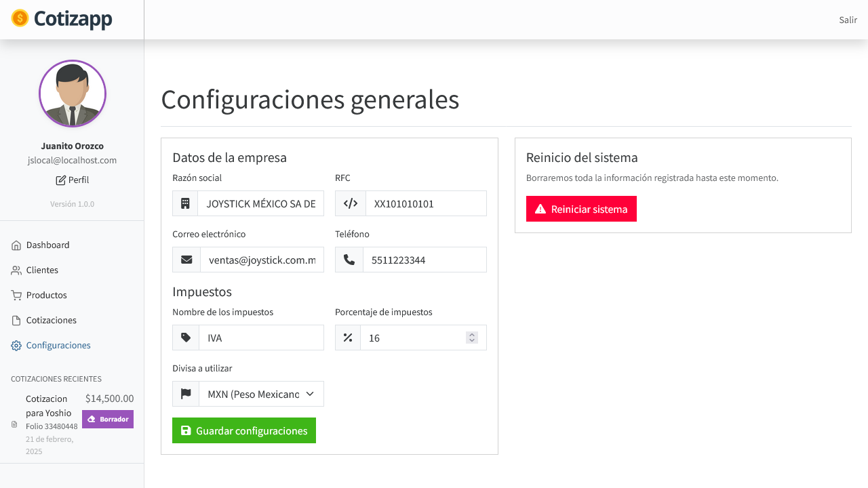Click the tag icon beside tax name

click(186, 338)
